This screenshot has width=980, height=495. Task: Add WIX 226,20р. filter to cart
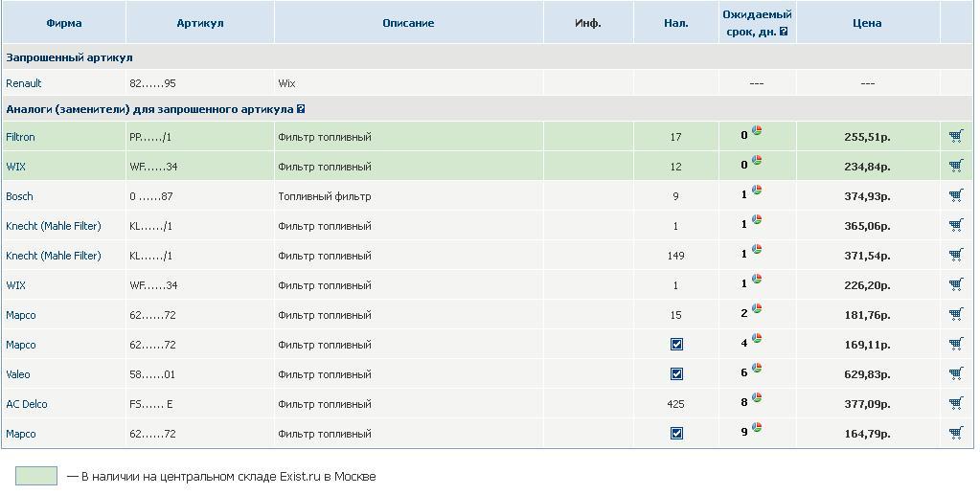(x=956, y=284)
